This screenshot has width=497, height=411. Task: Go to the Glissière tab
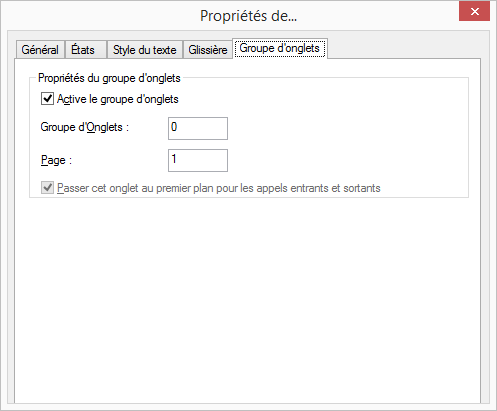pos(208,50)
